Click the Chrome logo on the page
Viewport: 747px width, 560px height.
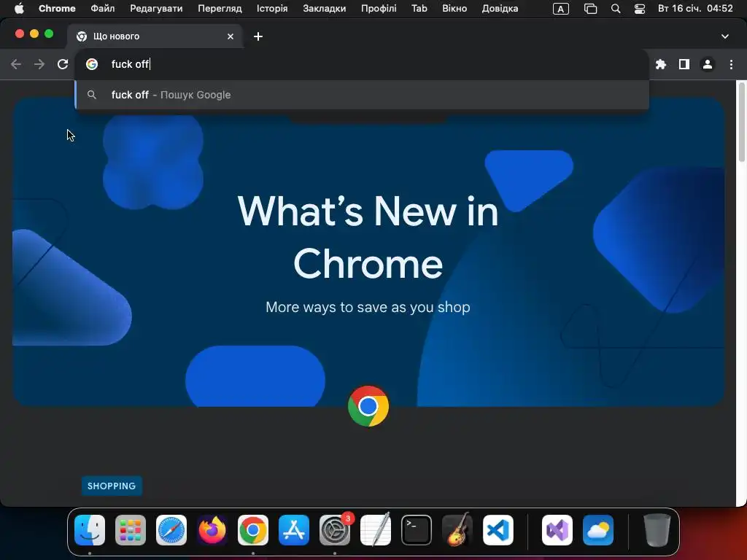pos(368,406)
